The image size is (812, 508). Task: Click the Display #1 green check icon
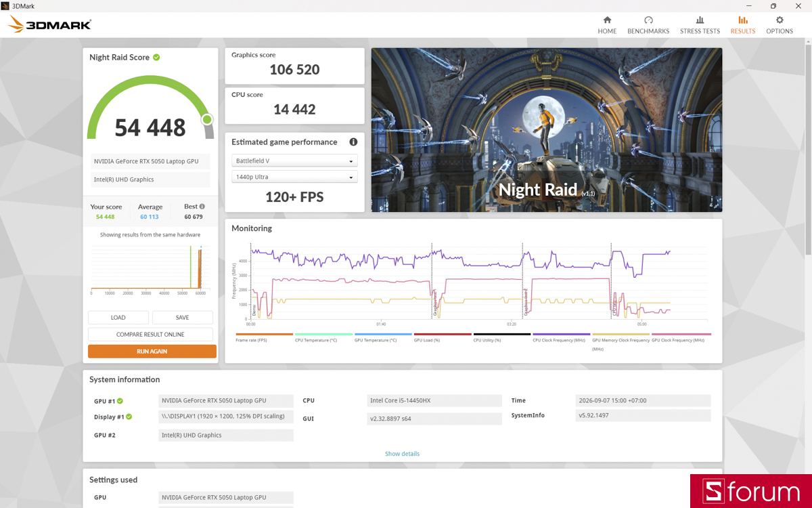pos(129,417)
